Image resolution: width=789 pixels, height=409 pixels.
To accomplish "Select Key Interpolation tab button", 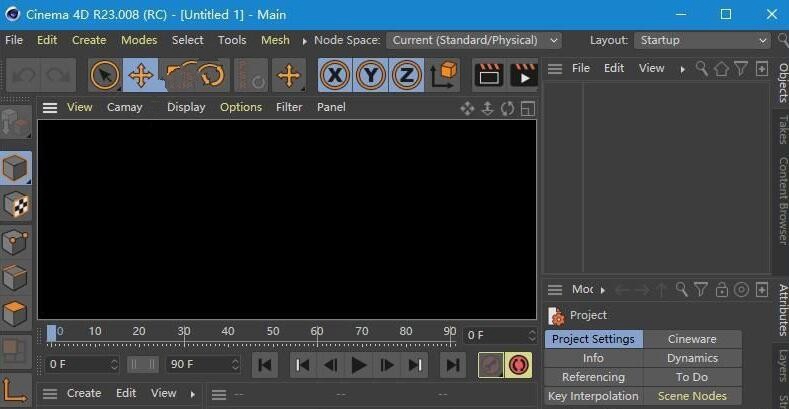I will coord(593,396).
